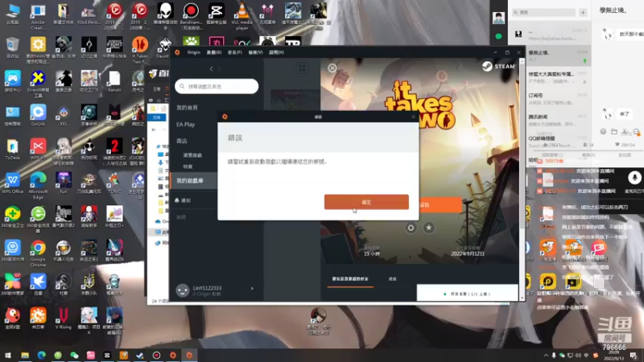The width and height of the screenshot is (644, 362).
Task: Select 我的首頁 in Origin sidebar
Action: [188, 108]
